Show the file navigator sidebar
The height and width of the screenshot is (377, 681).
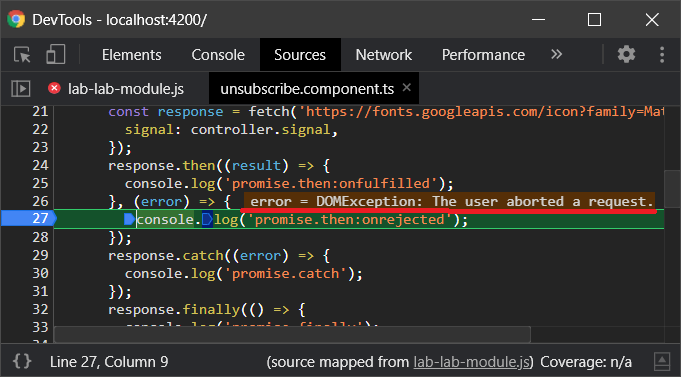click(20, 89)
